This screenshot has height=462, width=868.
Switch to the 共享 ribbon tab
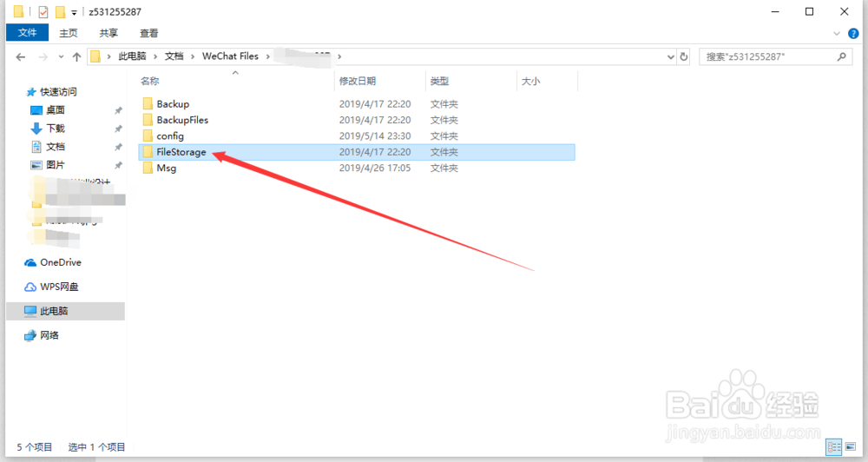108,33
